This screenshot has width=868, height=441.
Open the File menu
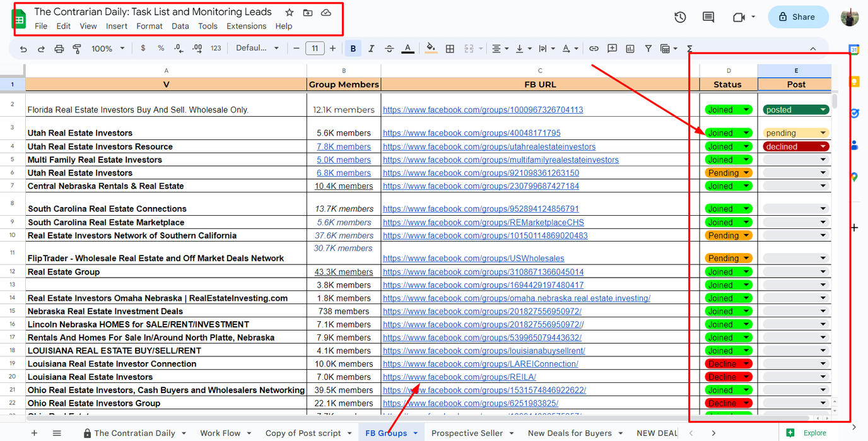click(x=41, y=26)
